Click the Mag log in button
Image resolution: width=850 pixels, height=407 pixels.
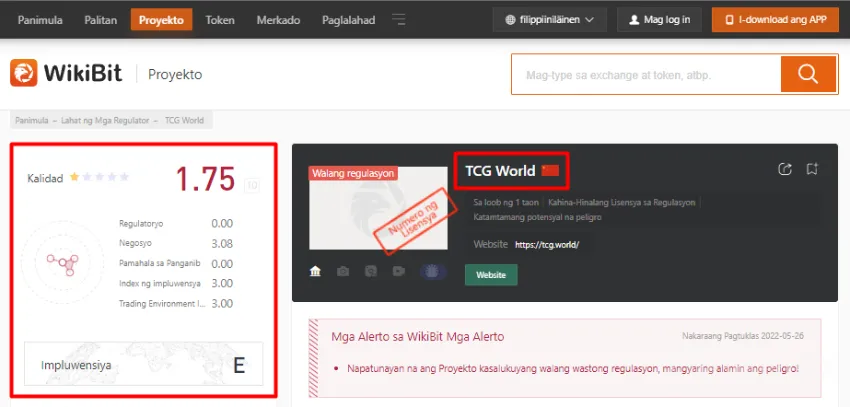(659, 20)
